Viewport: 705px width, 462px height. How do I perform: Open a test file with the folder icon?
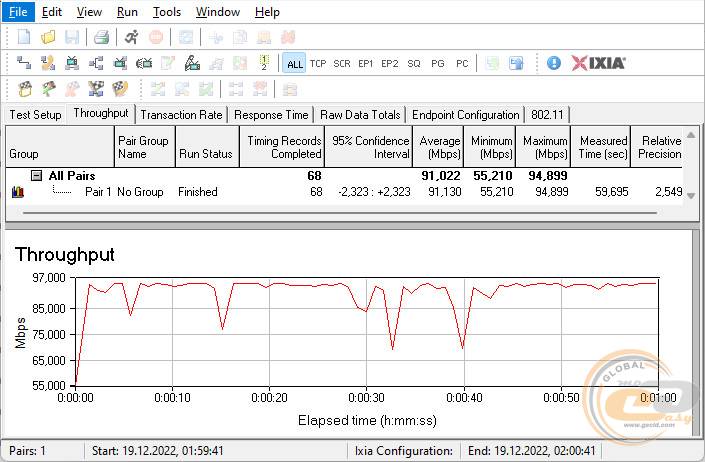[48, 37]
